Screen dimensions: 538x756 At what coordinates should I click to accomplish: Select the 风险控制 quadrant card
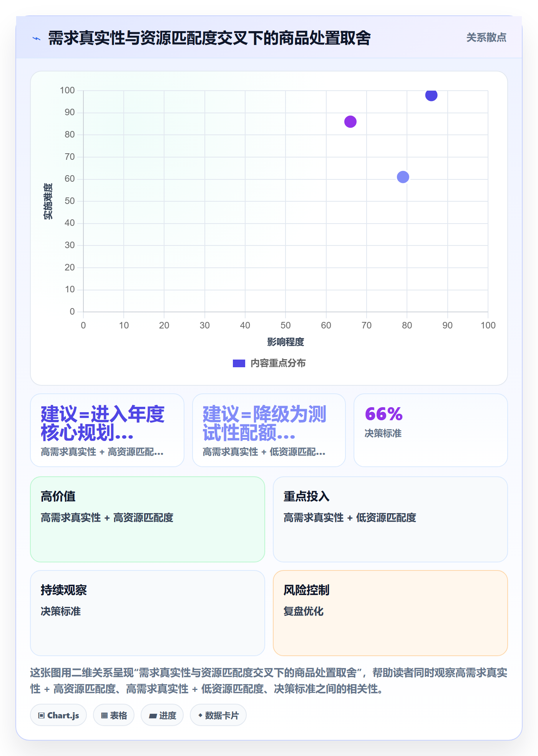pyautogui.click(x=390, y=613)
